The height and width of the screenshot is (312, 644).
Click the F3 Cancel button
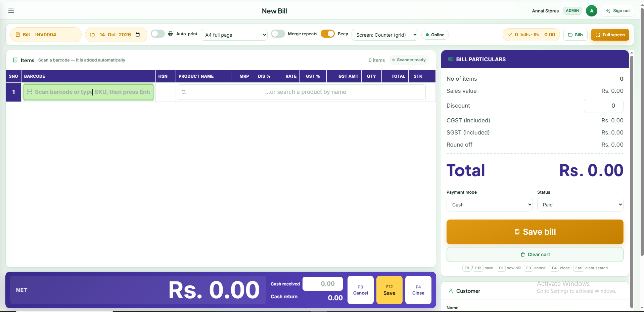(x=360, y=290)
